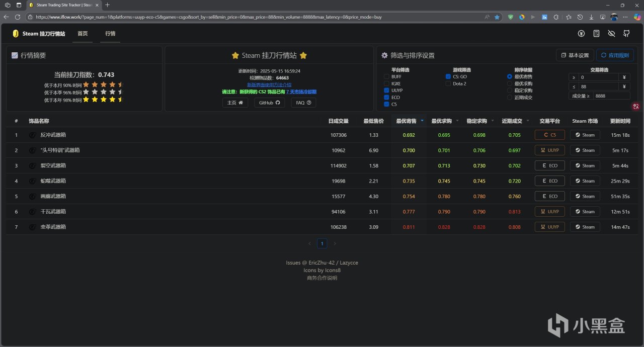Click the FAQ button

tap(303, 103)
